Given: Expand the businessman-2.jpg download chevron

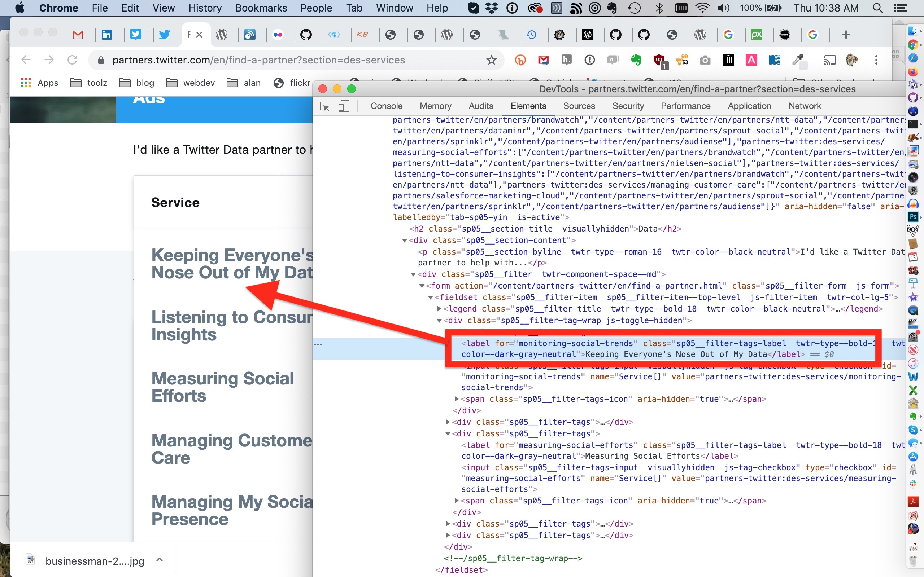Looking at the screenshot, I should [x=159, y=560].
